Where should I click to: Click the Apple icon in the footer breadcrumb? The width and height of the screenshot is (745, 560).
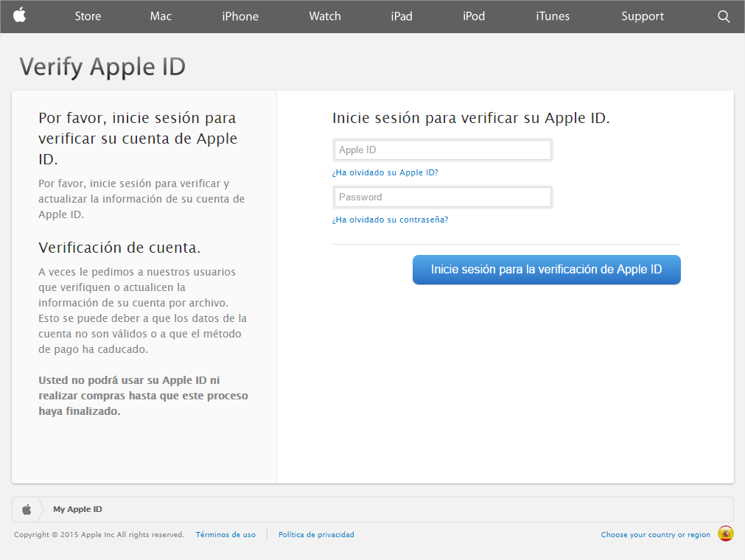[27, 510]
